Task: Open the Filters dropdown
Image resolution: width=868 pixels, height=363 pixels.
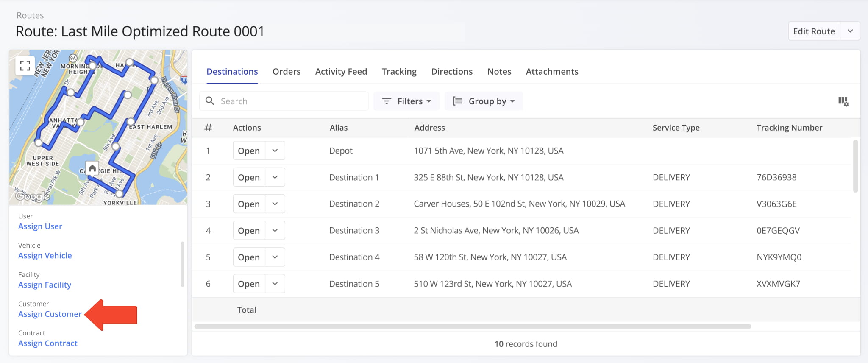Action: [x=406, y=101]
